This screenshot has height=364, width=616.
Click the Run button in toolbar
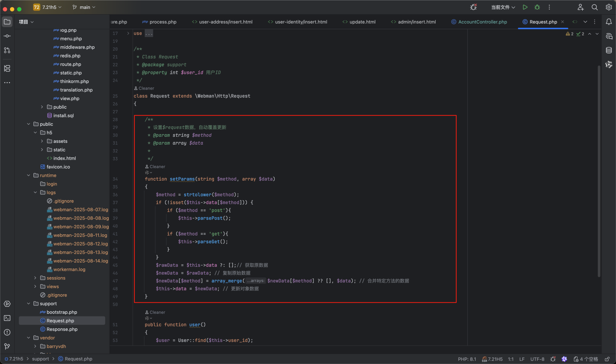[x=525, y=7]
